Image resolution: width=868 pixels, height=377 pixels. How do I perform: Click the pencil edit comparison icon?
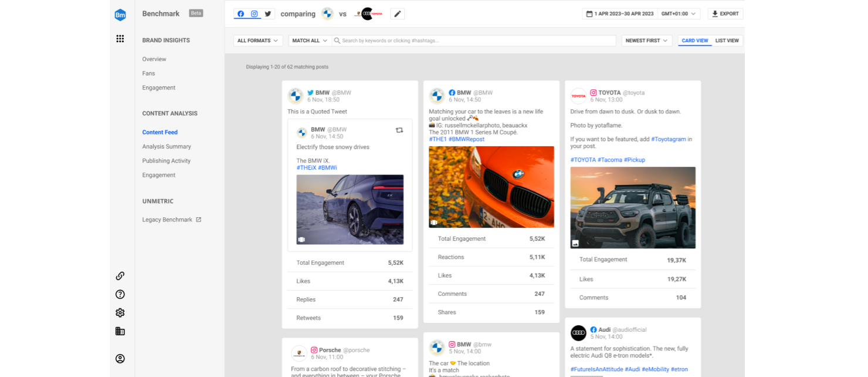click(398, 14)
